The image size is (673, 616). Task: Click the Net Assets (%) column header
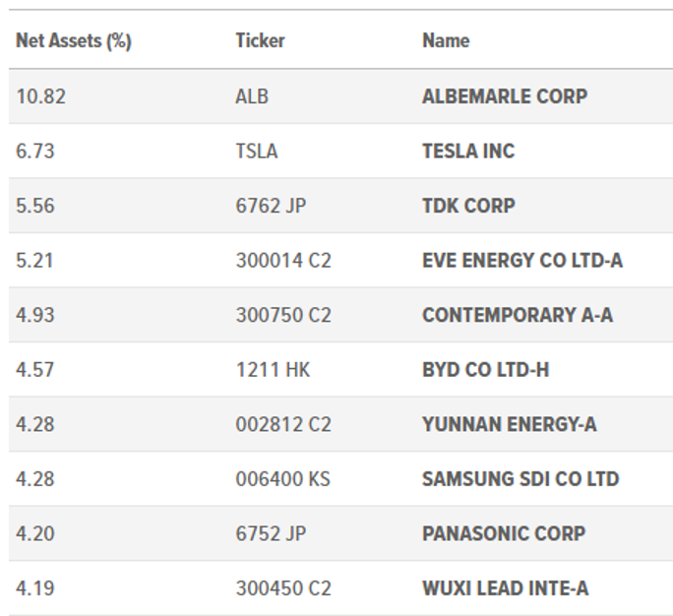[x=74, y=41]
